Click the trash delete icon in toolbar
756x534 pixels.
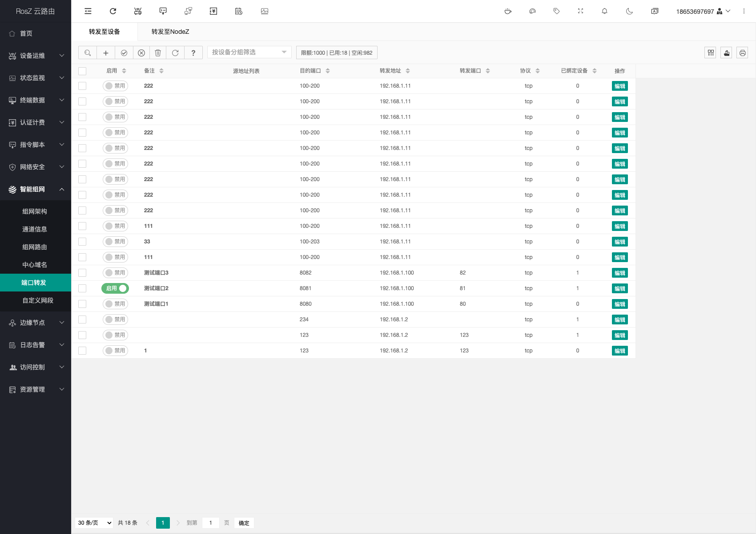[158, 53]
